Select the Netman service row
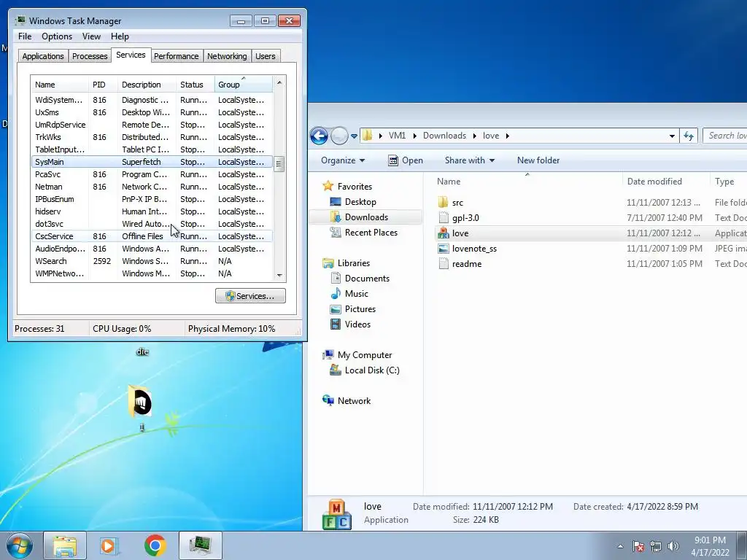747x560 pixels. tap(152, 187)
